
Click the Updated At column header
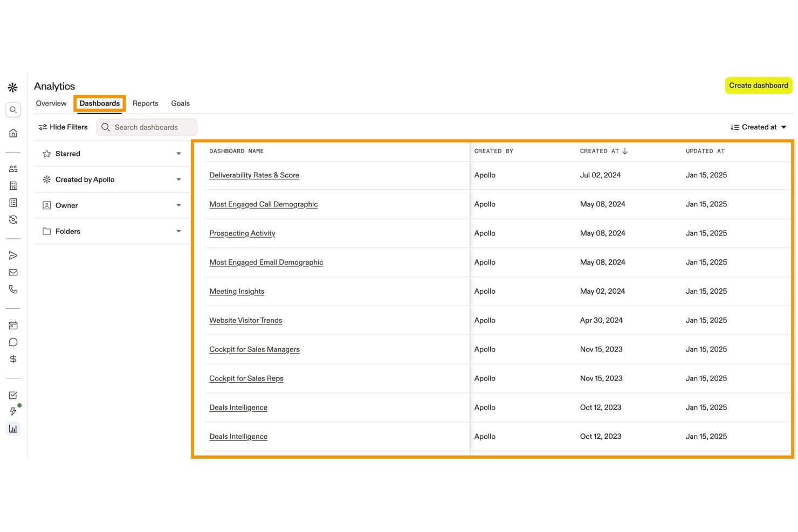(x=705, y=151)
